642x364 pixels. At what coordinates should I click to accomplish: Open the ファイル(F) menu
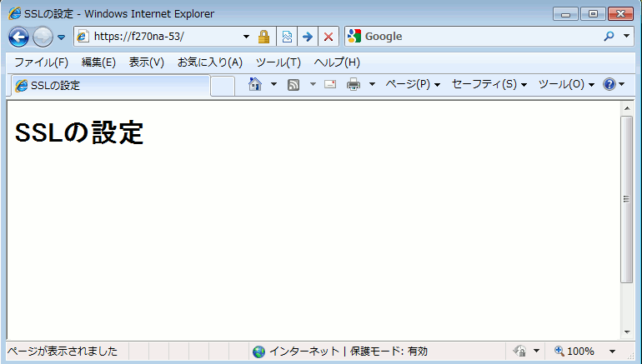pyautogui.click(x=41, y=62)
